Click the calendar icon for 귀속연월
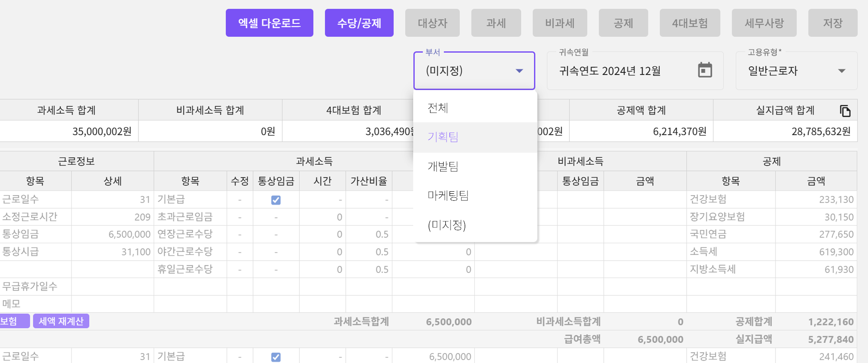The width and height of the screenshot is (868, 363). click(x=705, y=70)
